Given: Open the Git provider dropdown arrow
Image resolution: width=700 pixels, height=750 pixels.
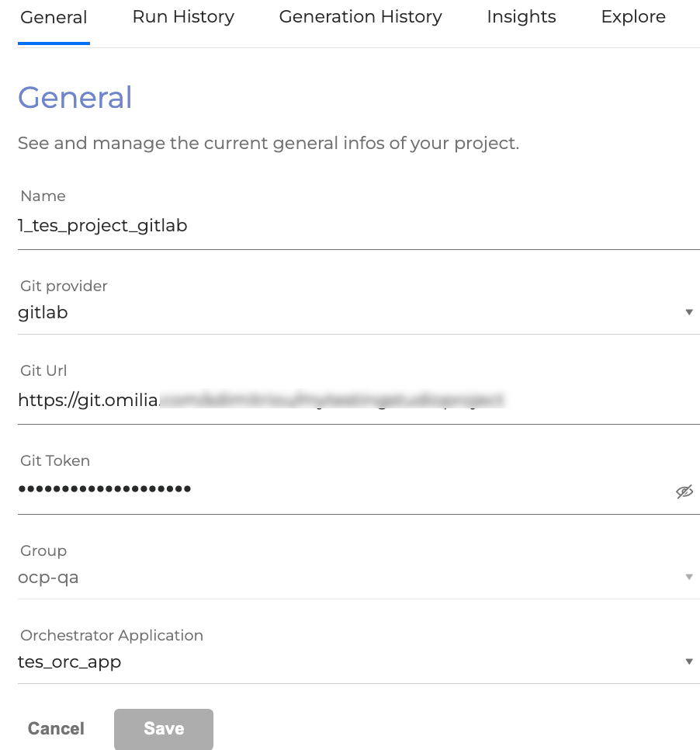Looking at the screenshot, I should 688,312.
